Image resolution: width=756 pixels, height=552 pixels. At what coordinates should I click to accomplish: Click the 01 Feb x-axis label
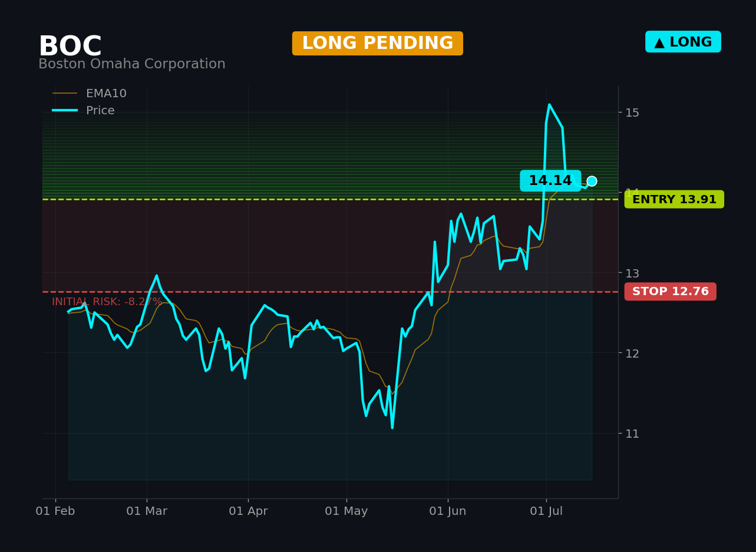click(55, 511)
